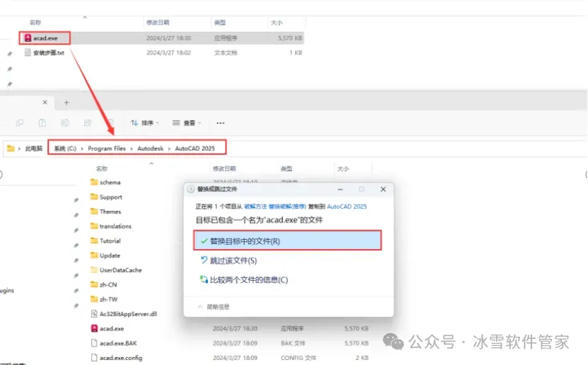Screen dimensions: 588x365
Task: Collapse details via 简略信息 expander
Action: click(x=213, y=306)
